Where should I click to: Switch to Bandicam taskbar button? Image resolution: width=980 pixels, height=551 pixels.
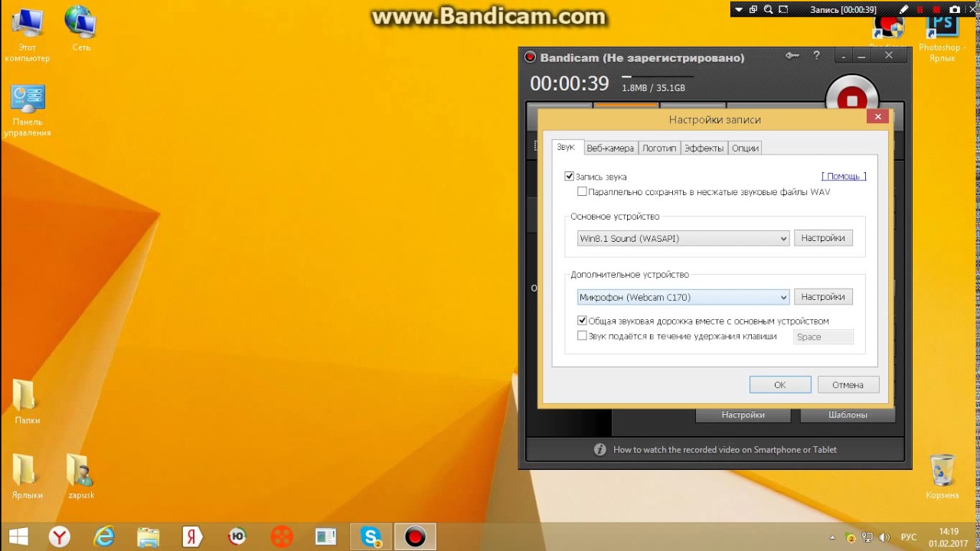pos(415,536)
